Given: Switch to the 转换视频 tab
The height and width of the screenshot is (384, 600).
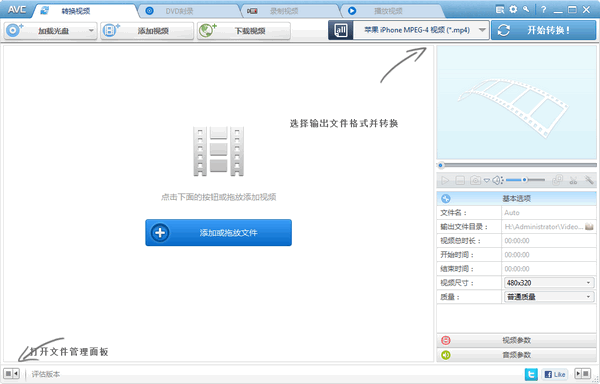Looking at the screenshot, I should tap(76, 11).
